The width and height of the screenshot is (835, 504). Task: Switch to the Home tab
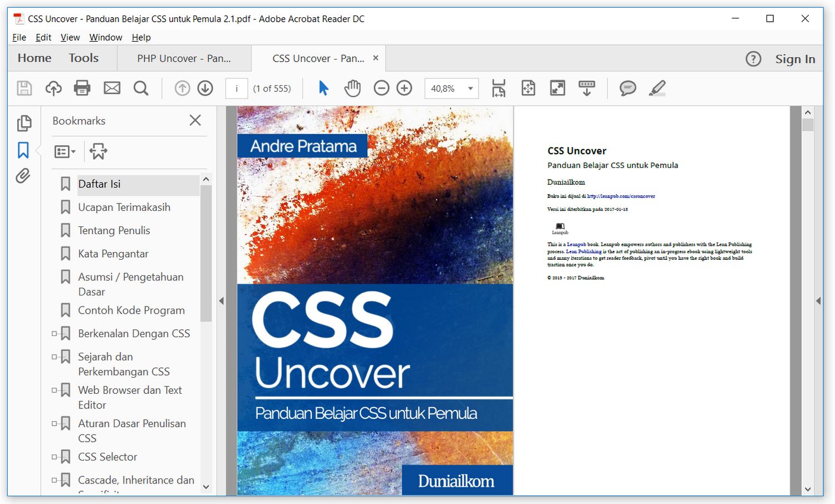(x=35, y=58)
